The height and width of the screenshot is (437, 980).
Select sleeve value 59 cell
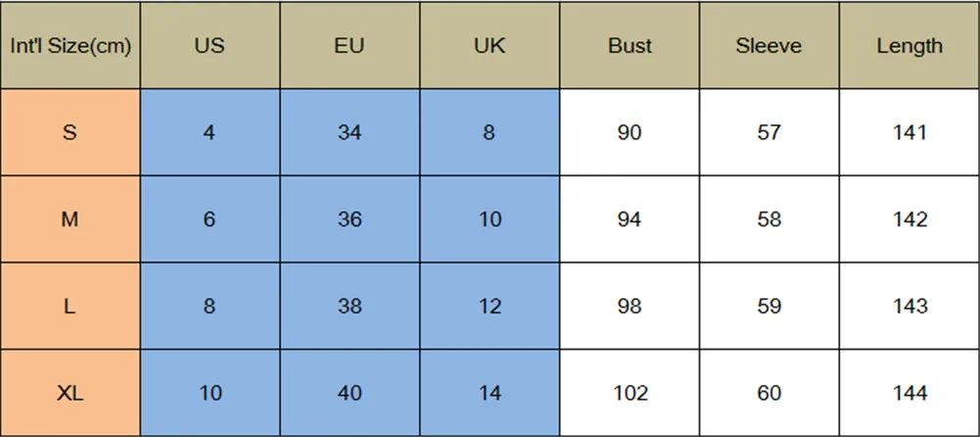770,307
